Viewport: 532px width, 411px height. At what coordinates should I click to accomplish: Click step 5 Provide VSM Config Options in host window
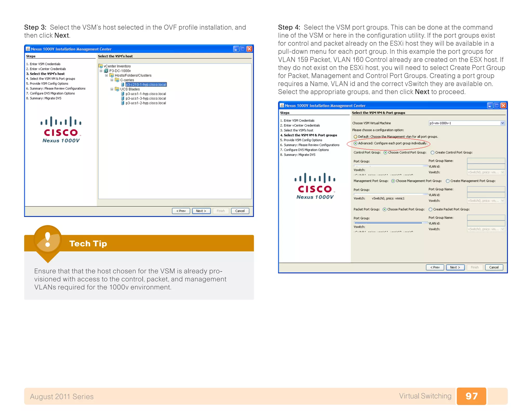(x=47, y=84)
